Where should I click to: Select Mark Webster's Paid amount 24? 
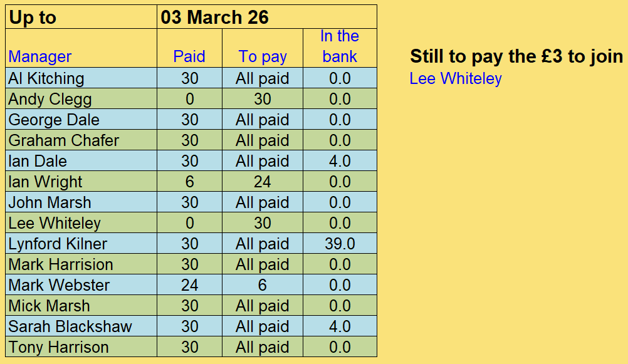pyautogui.click(x=189, y=285)
